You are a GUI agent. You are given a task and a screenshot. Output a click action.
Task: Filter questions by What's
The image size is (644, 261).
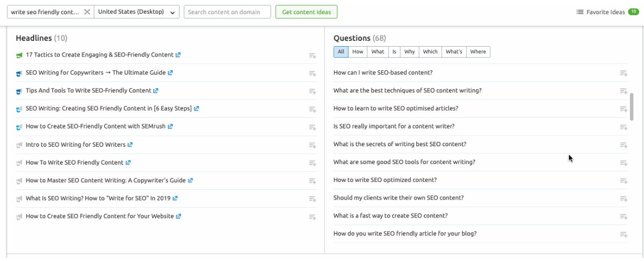coord(454,52)
